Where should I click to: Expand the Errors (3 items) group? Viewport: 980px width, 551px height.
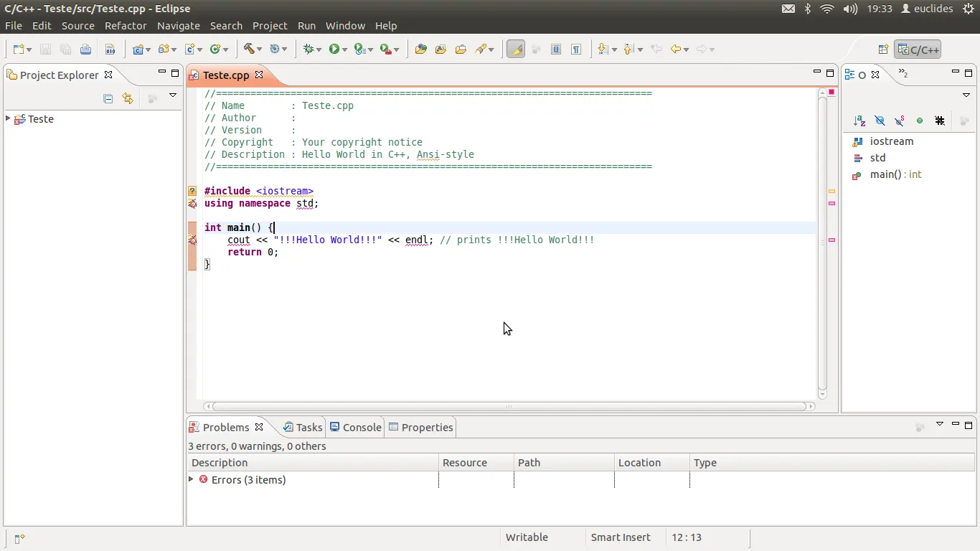pyautogui.click(x=191, y=479)
